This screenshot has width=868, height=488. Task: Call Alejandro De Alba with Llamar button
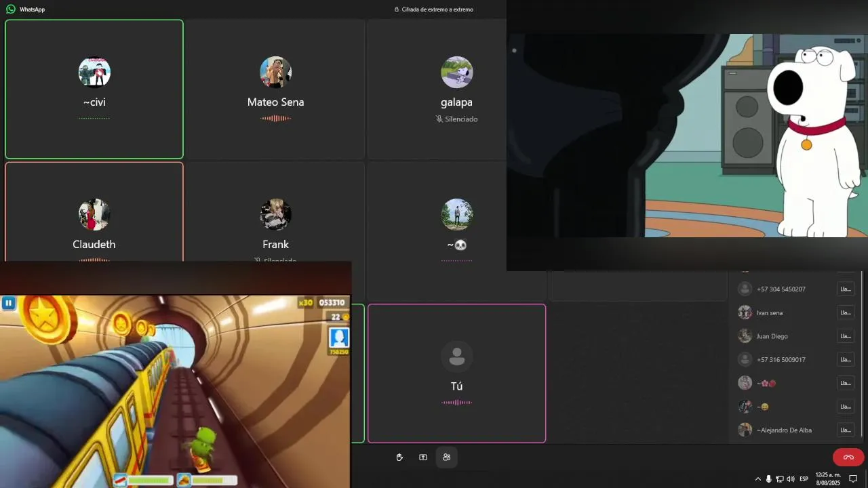coord(846,430)
